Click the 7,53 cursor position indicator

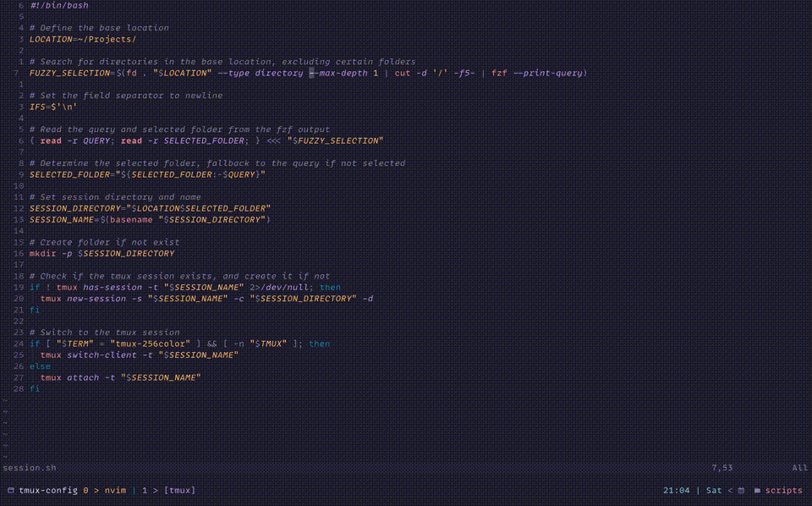(721, 467)
